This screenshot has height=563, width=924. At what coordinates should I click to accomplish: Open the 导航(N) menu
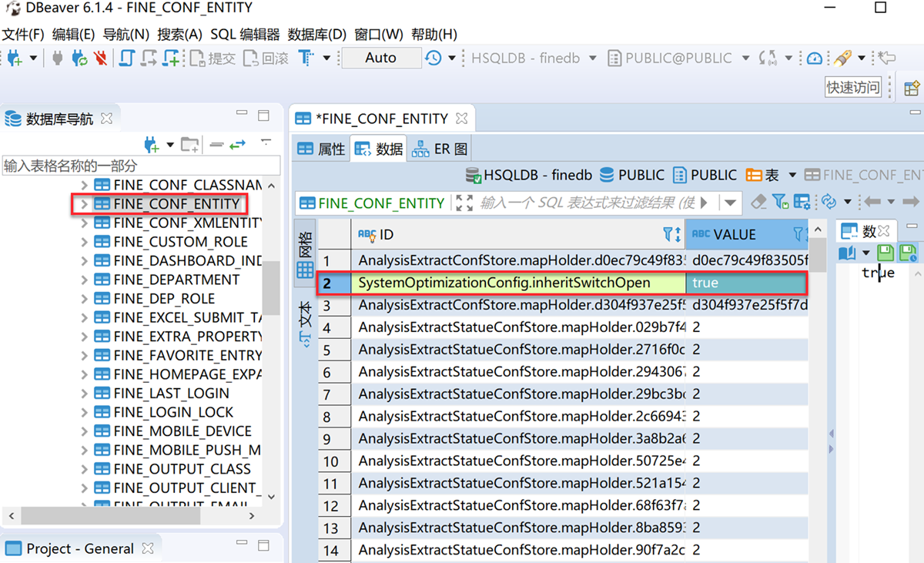click(x=126, y=35)
